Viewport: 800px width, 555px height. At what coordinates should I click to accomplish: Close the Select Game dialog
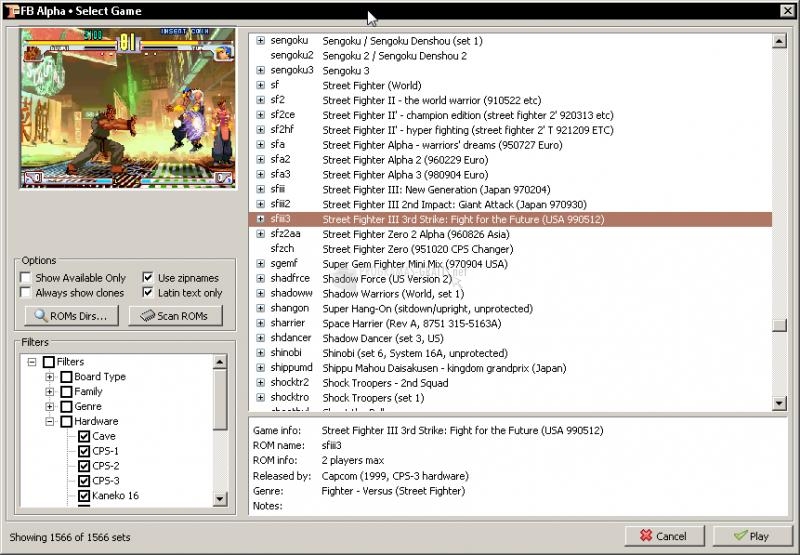pos(787,11)
